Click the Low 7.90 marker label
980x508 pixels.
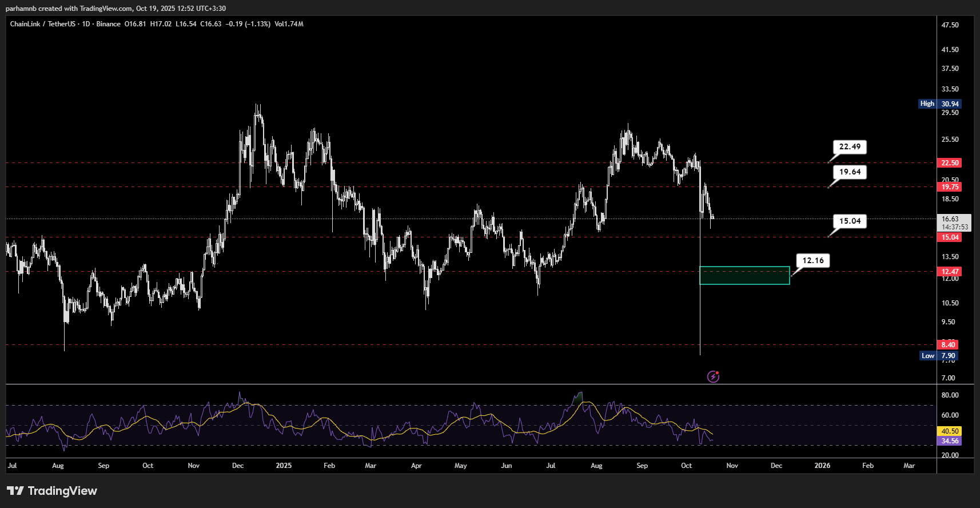[x=938, y=356]
